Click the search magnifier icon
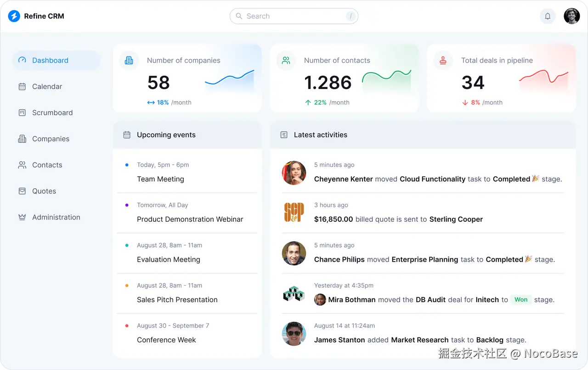Screen dimensions: 588x370 point(239,16)
